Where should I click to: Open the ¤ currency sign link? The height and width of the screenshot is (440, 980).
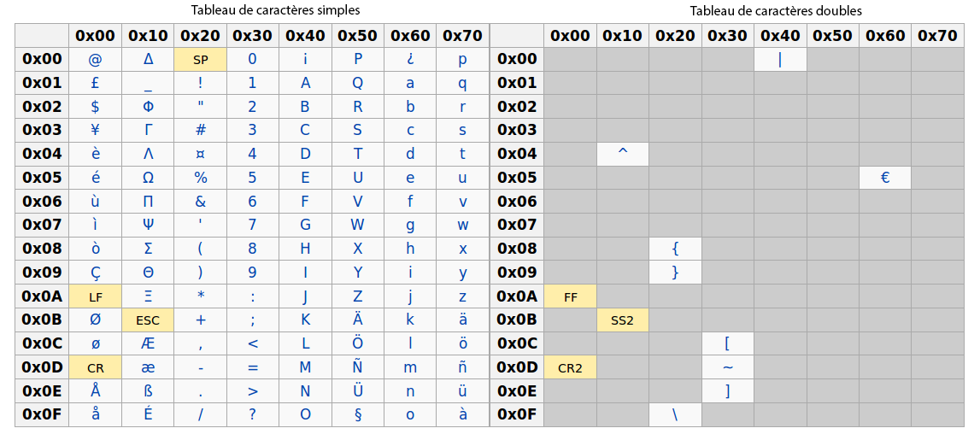click(x=201, y=155)
